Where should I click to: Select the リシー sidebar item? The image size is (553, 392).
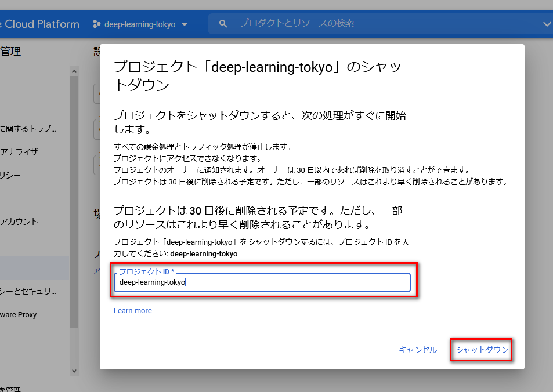pos(10,175)
